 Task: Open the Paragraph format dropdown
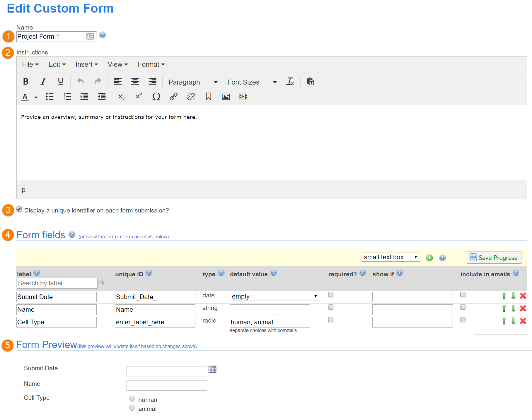[193, 82]
